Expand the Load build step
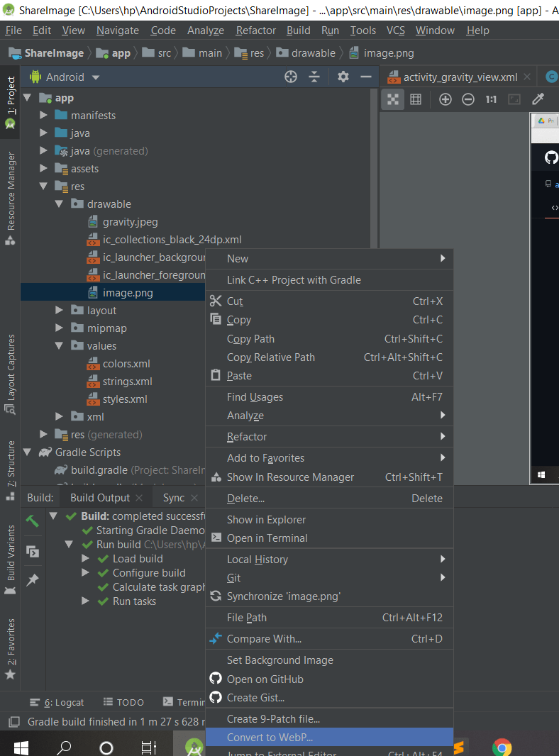The height and width of the screenshot is (756, 559). pos(85,558)
